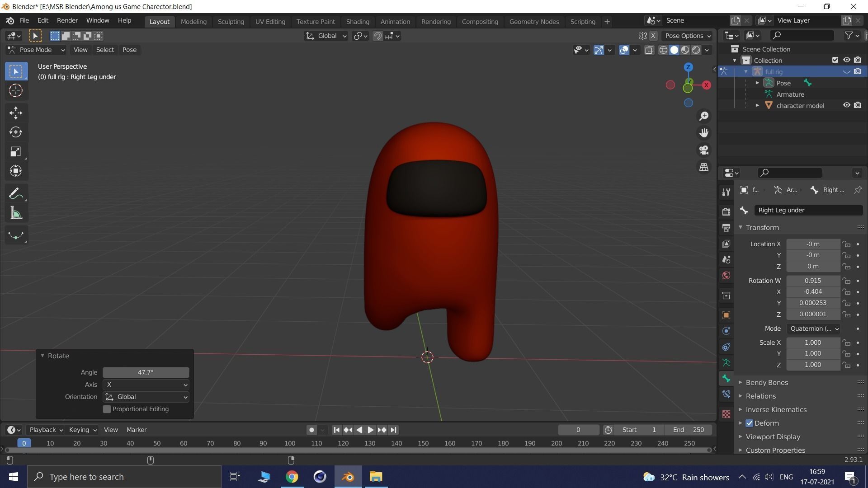Open the Output properties tab
This screenshot has height=488, width=868.
[726, 228]
